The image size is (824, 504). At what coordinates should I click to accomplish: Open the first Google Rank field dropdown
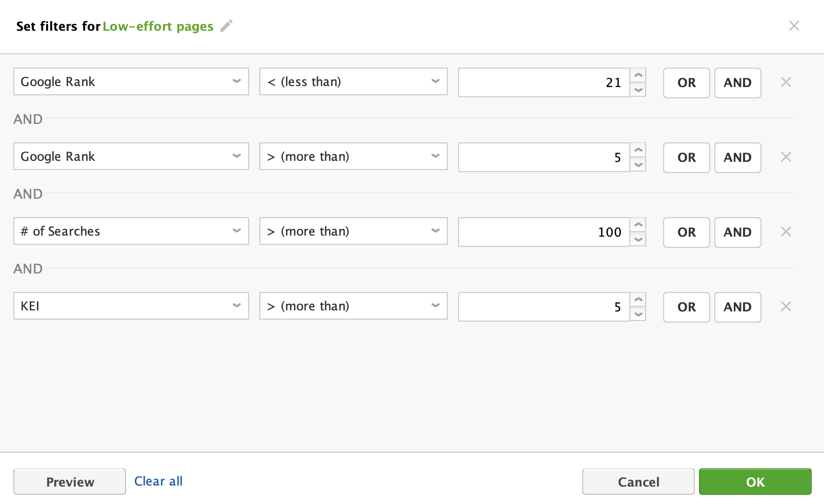pyautogui.click(x=131, y=81)
